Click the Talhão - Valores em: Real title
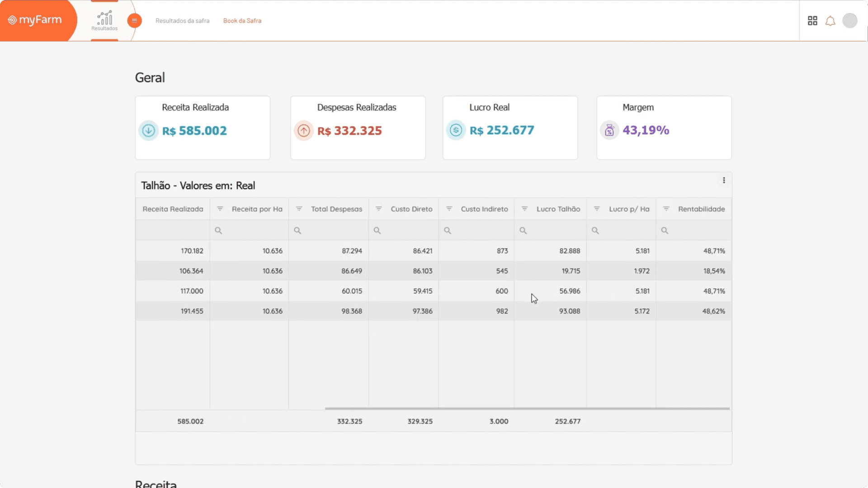 [x=198, y=186]
